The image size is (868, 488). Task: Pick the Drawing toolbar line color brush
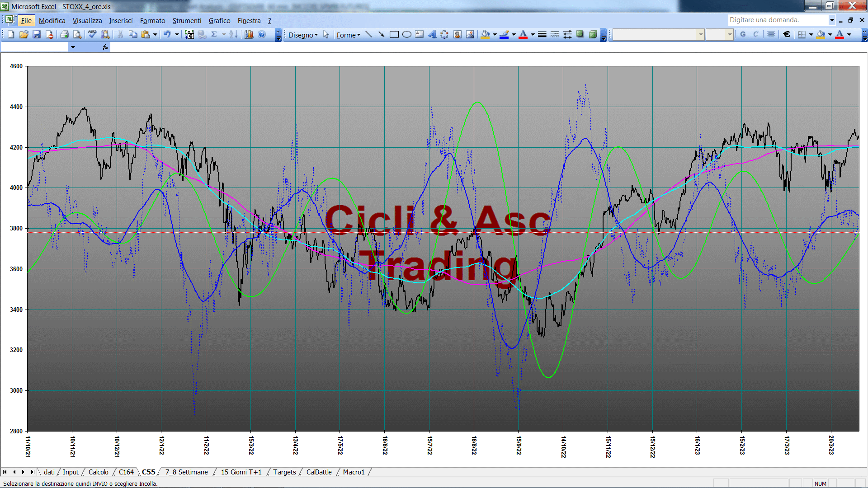504,34
